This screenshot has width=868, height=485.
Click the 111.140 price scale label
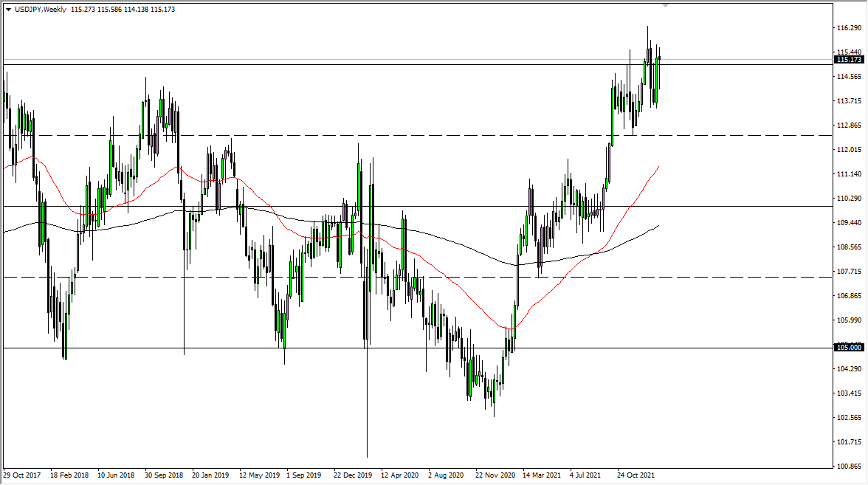point(849,174)
